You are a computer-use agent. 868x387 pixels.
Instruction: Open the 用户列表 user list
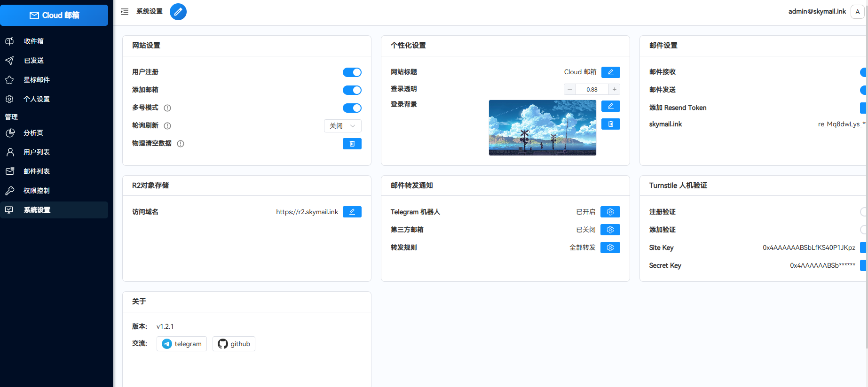pyautogui.click(x=54, y=152)
